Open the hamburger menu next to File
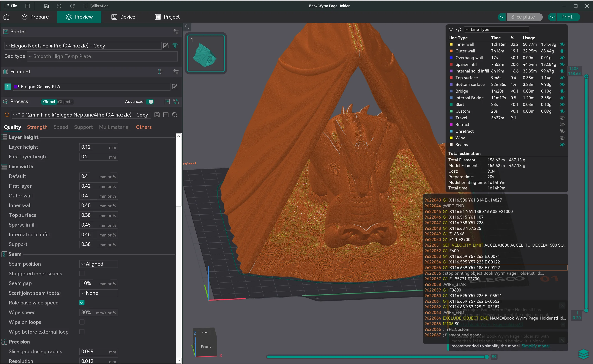Viewport: 593px width, 364px height. point(27,6)
